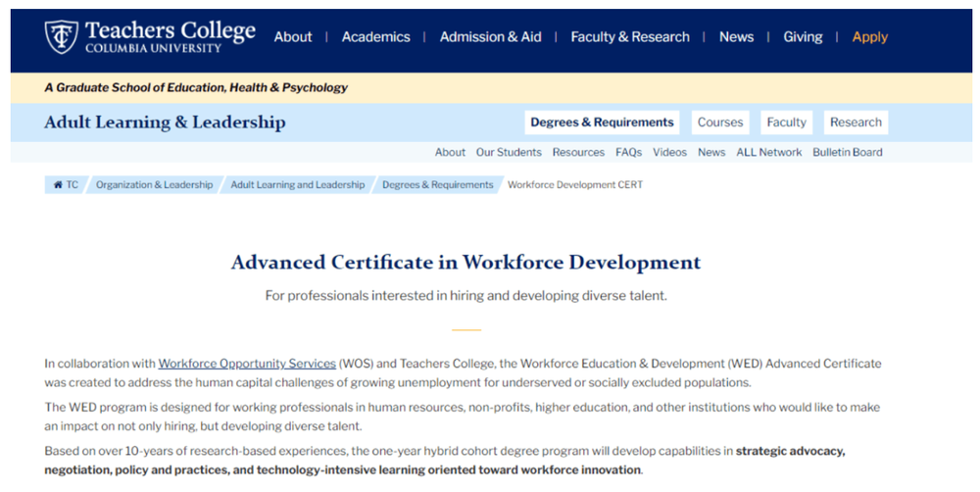This screenshot has height=492, width=980.
Task: Open the Giving page
Action: pos(803,37)
